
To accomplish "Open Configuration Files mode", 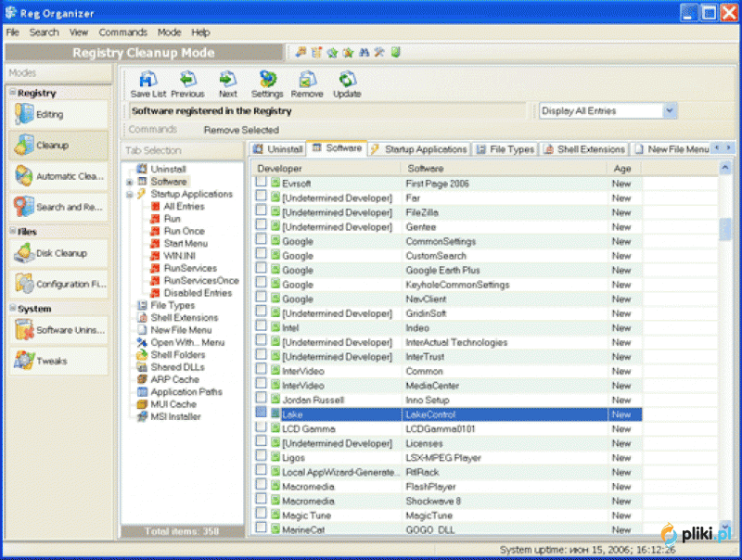I will [x=58, y=284].
